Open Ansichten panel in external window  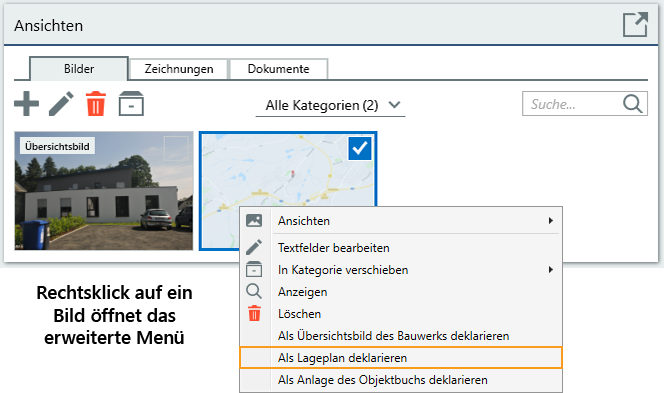tap(635, 25)
